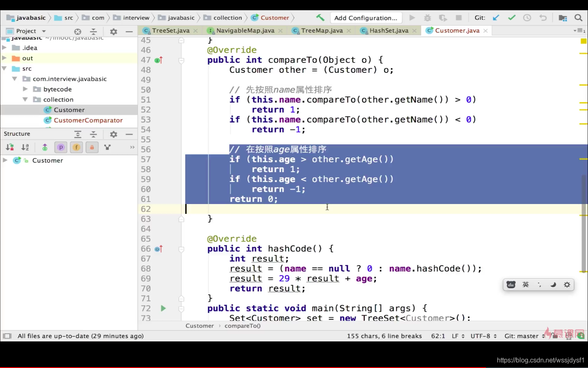
Task: Close the HashSet.java tab
Action: tap(414, 31)
